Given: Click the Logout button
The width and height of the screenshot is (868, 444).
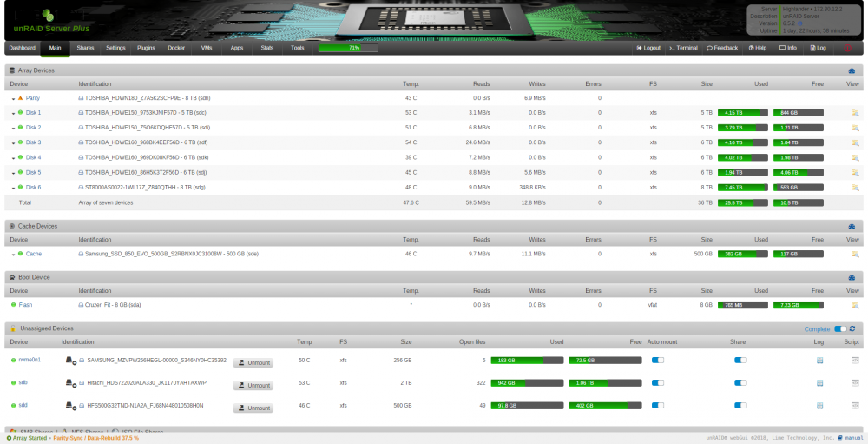Looking at the screenshot, I should click(648, 49).
